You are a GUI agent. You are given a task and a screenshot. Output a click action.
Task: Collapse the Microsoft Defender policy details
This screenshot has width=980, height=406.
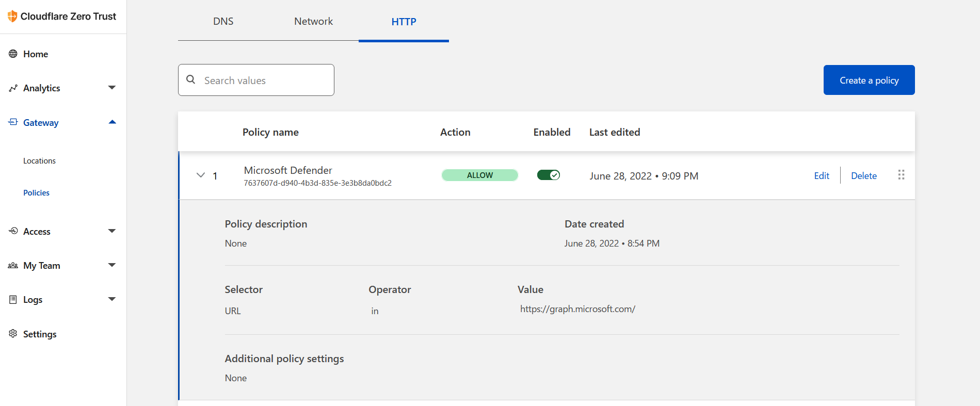[x=201, y=175]
